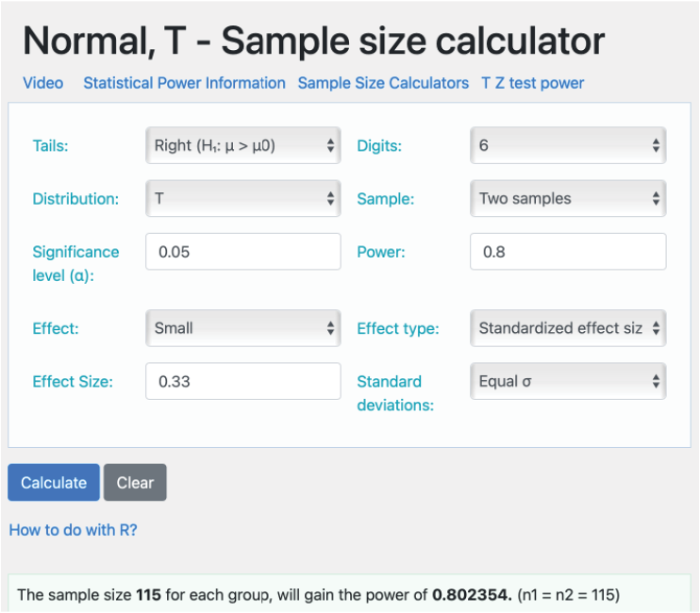Click the Tails dropdown arrow icon
This screenshot has height=613, width=700.
pos(330,146)
